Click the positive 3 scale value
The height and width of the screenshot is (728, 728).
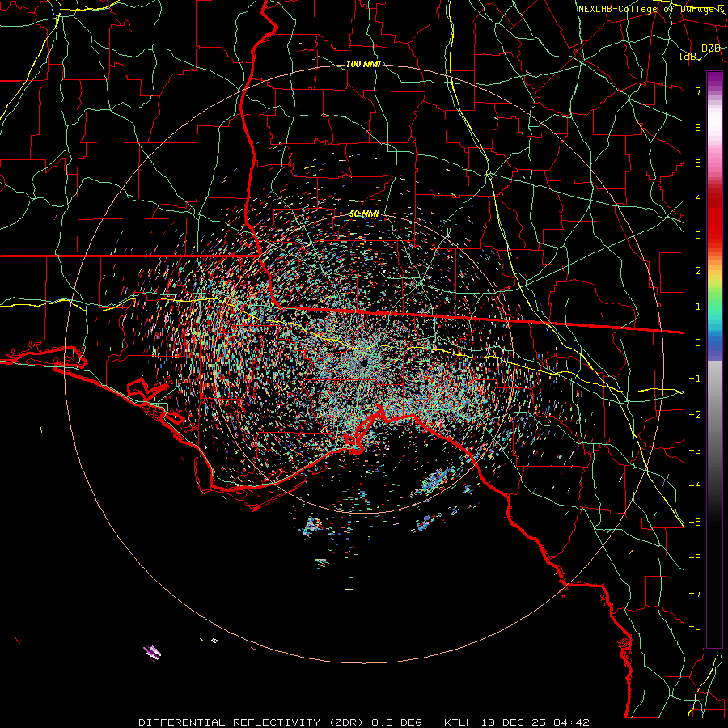pyautogui.click(x=698, y=235)
